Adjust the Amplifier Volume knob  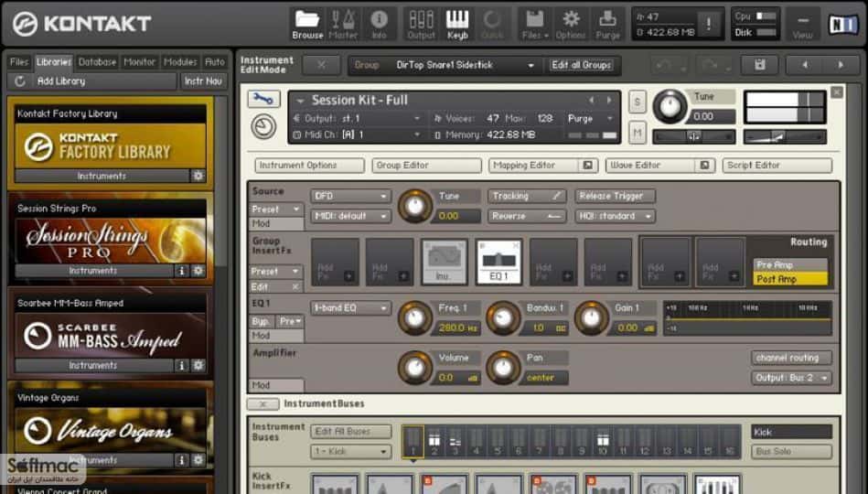(415, 367)
